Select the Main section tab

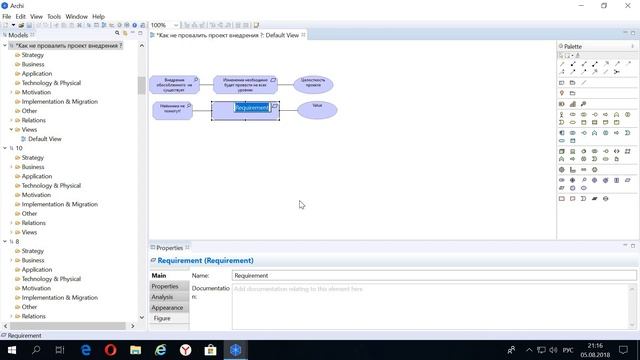point(169,276)
